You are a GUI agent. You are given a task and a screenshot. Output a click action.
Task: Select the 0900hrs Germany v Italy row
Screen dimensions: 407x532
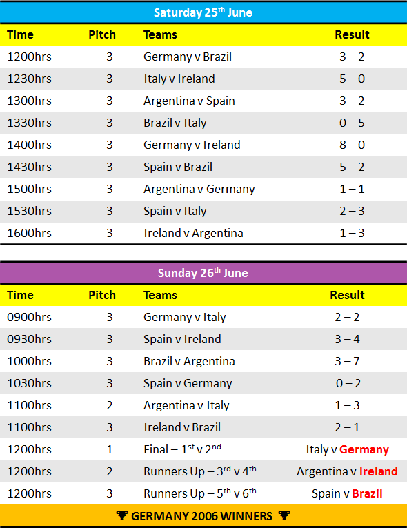203,317
